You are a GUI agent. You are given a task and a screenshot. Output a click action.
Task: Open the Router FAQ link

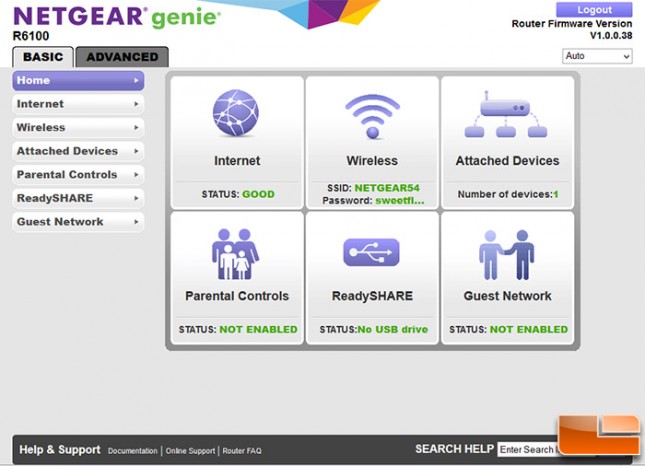coord(242,451)
